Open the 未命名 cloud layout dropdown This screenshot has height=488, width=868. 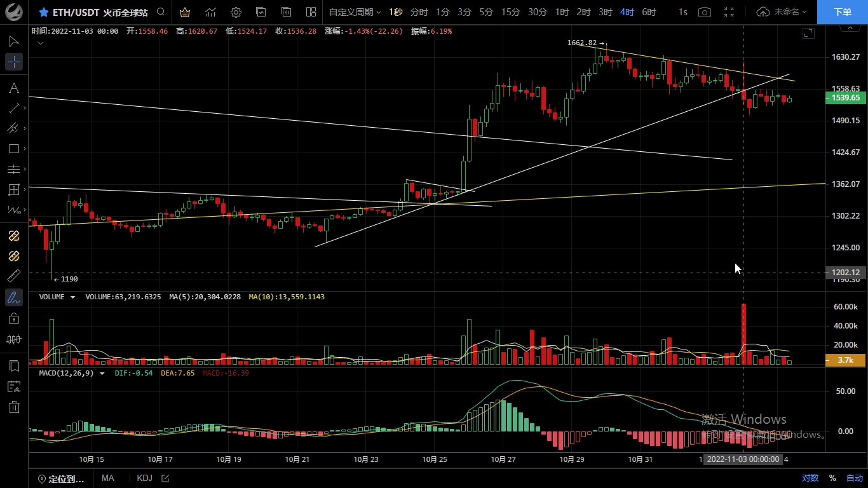pos(782,12)
